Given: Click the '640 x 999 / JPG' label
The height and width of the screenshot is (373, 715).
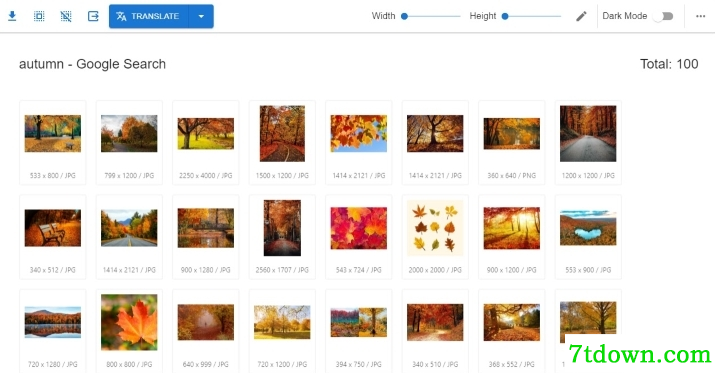Looking at the screenshot, I should (206, 364).
